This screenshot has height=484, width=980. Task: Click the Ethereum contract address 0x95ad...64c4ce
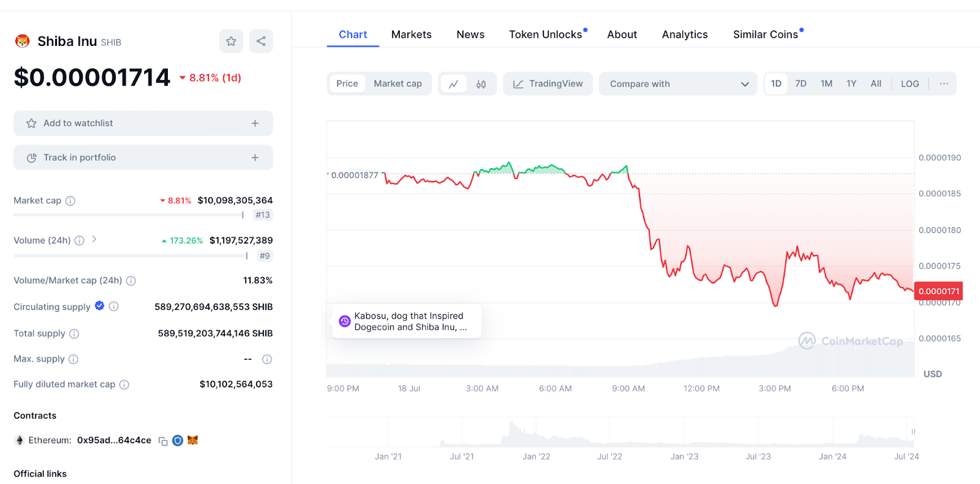pyautogui.click(x=114, y=441)
